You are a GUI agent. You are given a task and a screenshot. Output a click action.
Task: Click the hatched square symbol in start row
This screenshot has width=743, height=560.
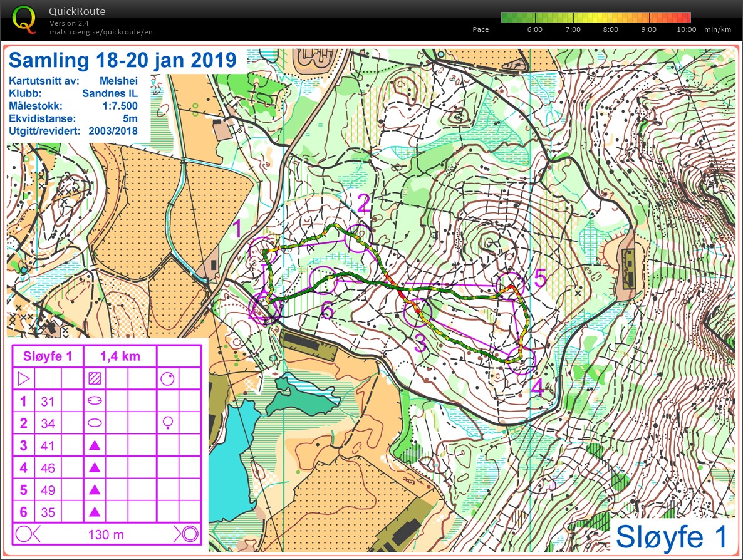pos(95,378)
